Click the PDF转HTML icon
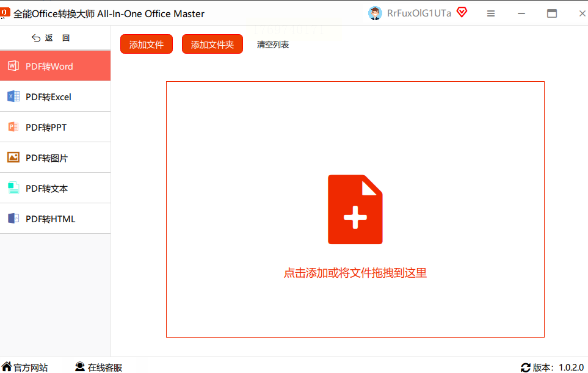 pos(13,218)
